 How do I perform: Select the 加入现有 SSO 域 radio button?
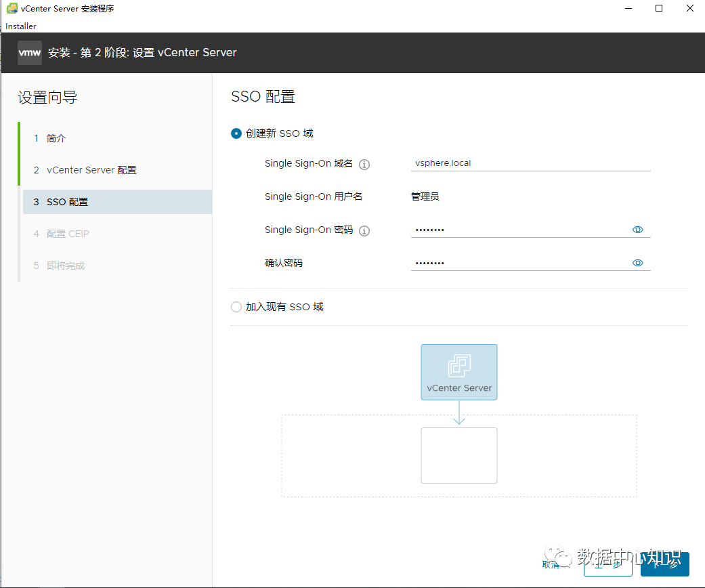point(236,307)
